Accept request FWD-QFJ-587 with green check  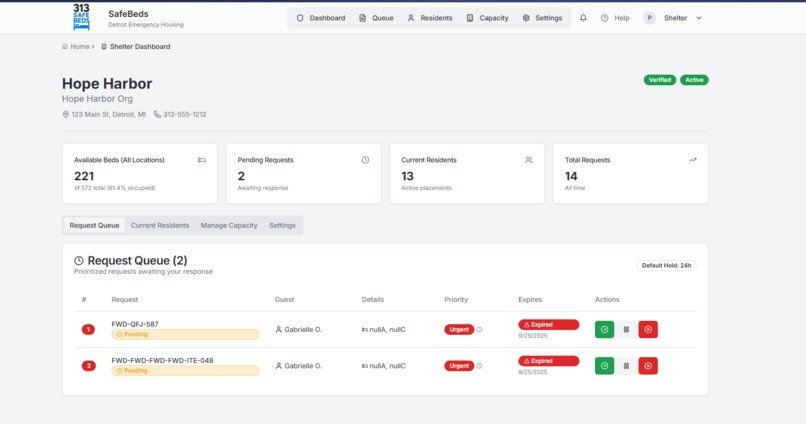(604, 329)
